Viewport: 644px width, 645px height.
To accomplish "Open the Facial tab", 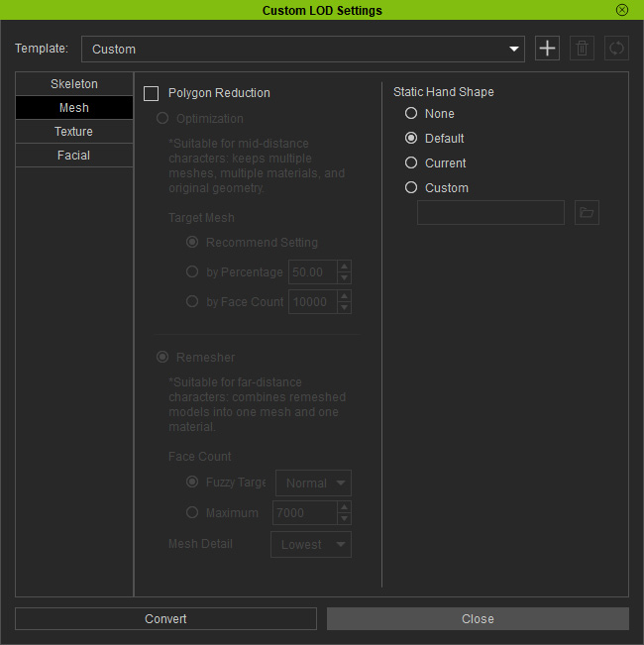I will 74,156.
